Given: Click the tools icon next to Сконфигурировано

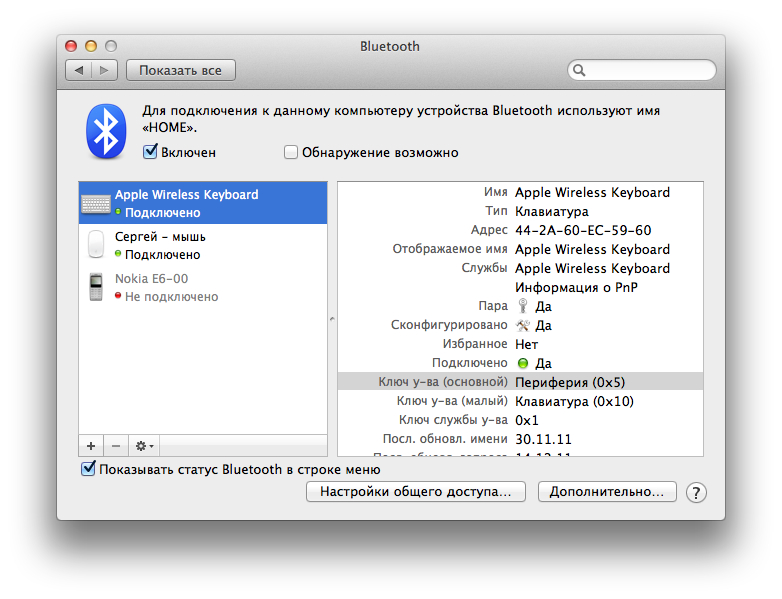Looking at the screenshot, I should pyautogui.click(x=523, y=325).
